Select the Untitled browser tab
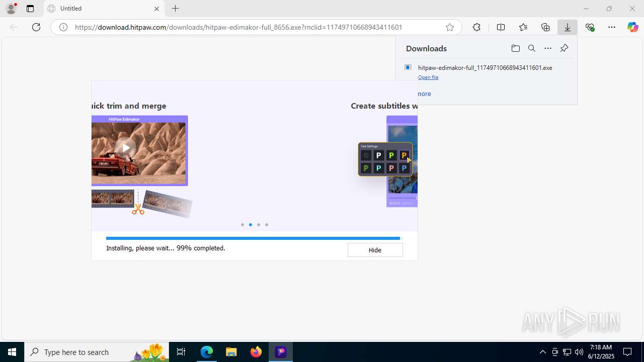The width and height of the screenshot is (644, 362). coord(104,9)
